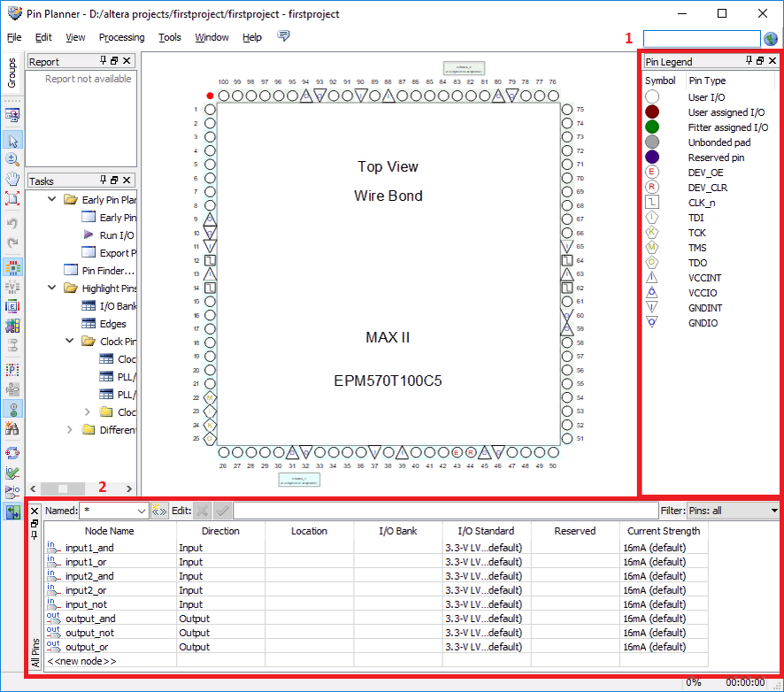Click the search field at top right
Viewport: 784px width, 692px height.
click(x=702, y=39)
